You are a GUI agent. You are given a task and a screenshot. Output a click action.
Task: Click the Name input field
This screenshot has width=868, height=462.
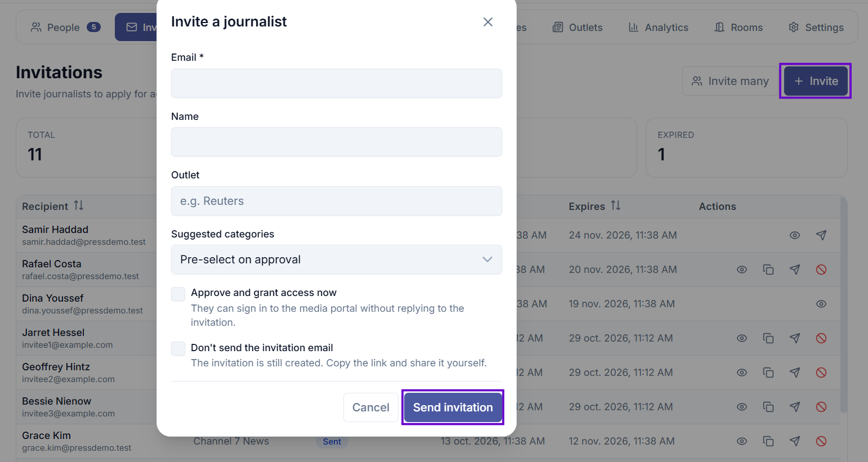(337, 142)
